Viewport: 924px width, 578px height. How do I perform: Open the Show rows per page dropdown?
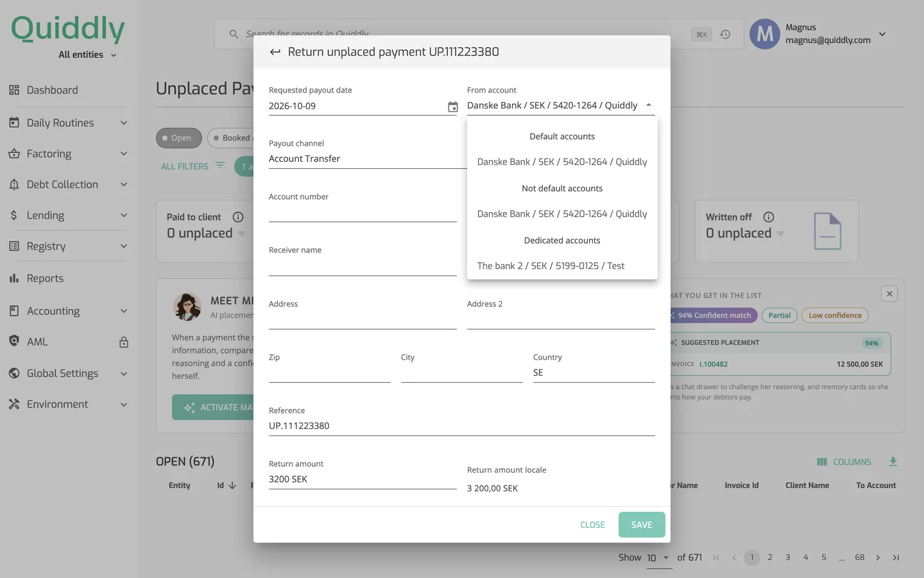click(659, 557)
